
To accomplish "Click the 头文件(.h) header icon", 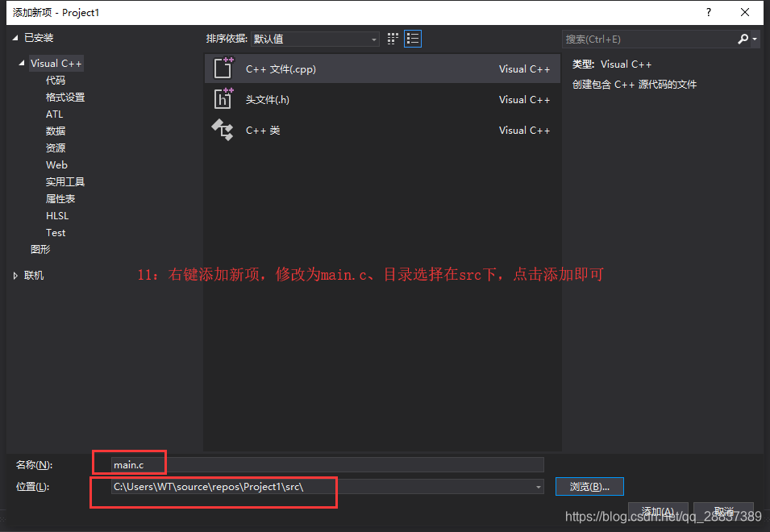I will point(223,98).
